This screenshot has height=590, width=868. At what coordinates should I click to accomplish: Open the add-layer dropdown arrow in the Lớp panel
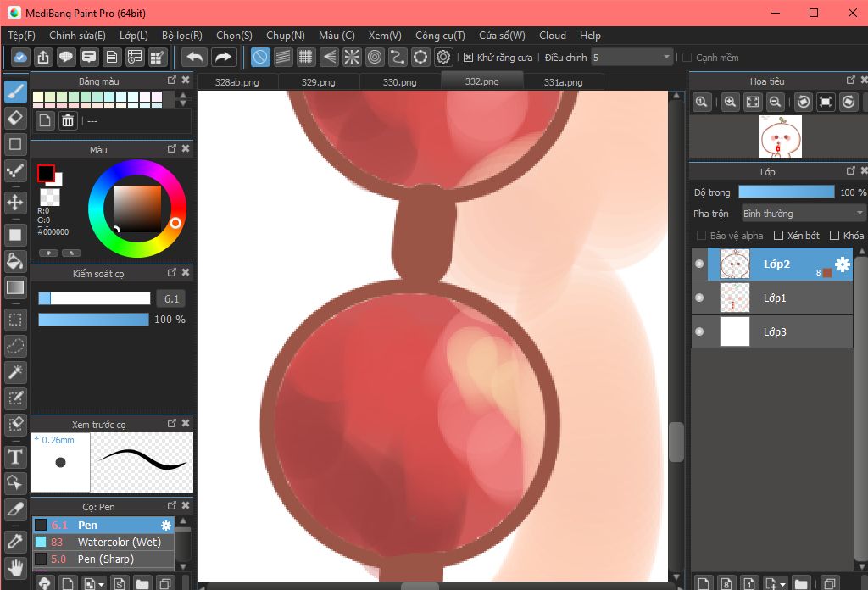pos(782,584)
